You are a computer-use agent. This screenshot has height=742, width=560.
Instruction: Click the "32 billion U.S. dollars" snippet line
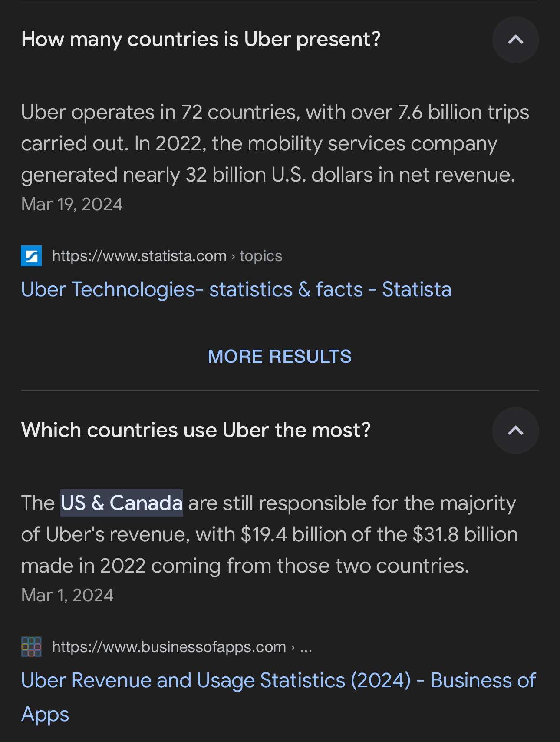267,175
